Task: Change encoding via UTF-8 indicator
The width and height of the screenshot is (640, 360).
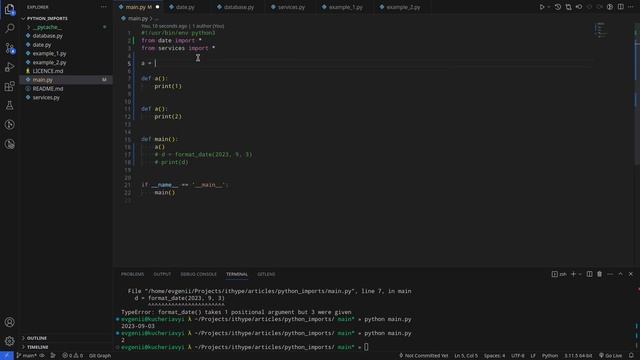Action: click(x=518, y=356)
